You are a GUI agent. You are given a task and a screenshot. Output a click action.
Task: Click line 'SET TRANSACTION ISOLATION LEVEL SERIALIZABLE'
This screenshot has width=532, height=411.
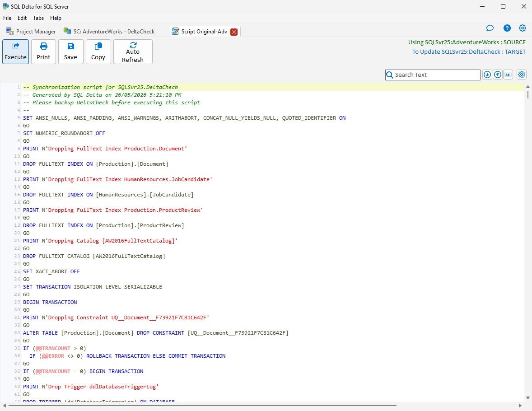pyautogui.click(x=93, y=287)
